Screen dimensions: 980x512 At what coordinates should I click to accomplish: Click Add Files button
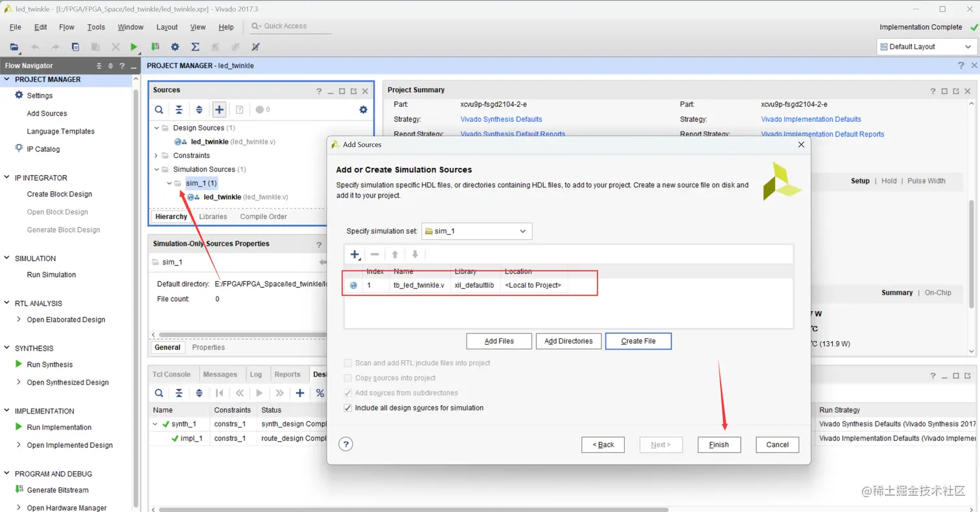499,341
